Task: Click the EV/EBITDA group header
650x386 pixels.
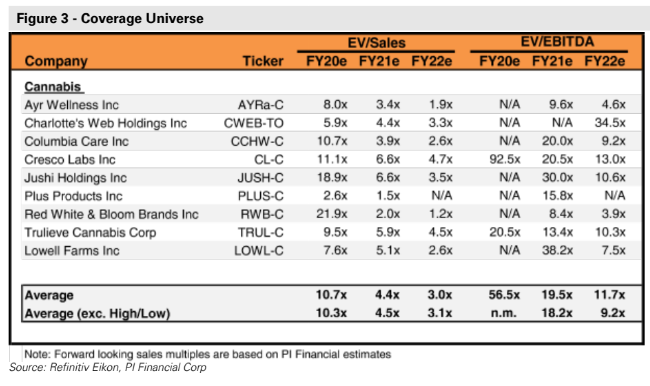Action: point(557,42)
